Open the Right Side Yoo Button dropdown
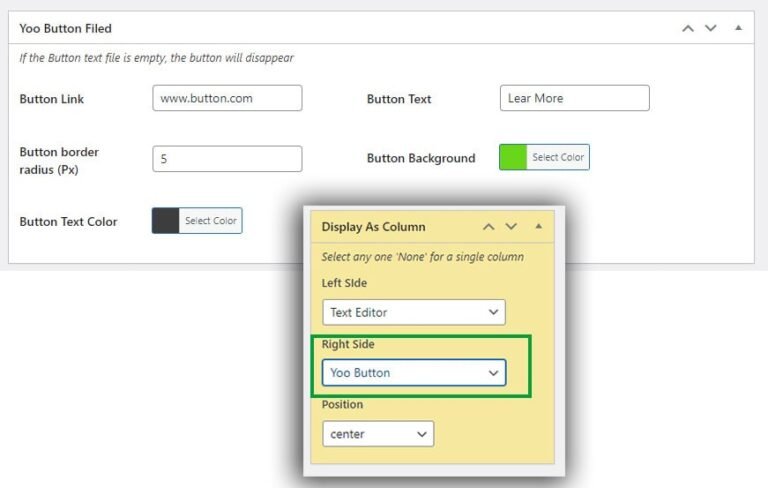 (414, 372)
